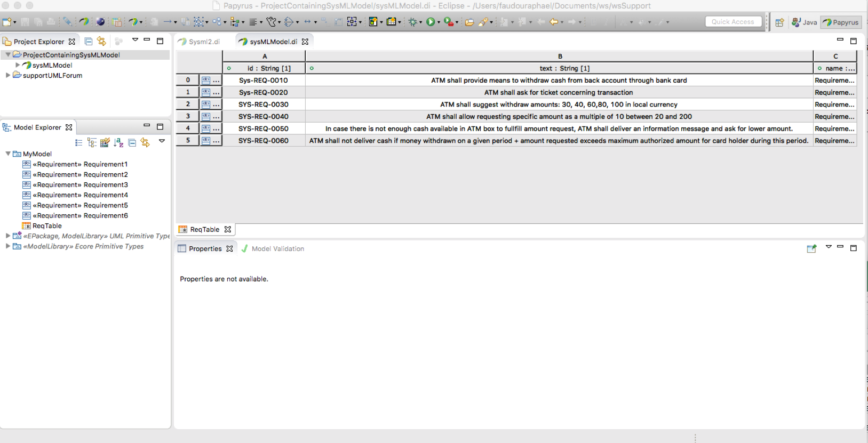Click the select-all dashed box toolbar icon
This screenshot has height=443, width=868.
(x=198, y=22)
